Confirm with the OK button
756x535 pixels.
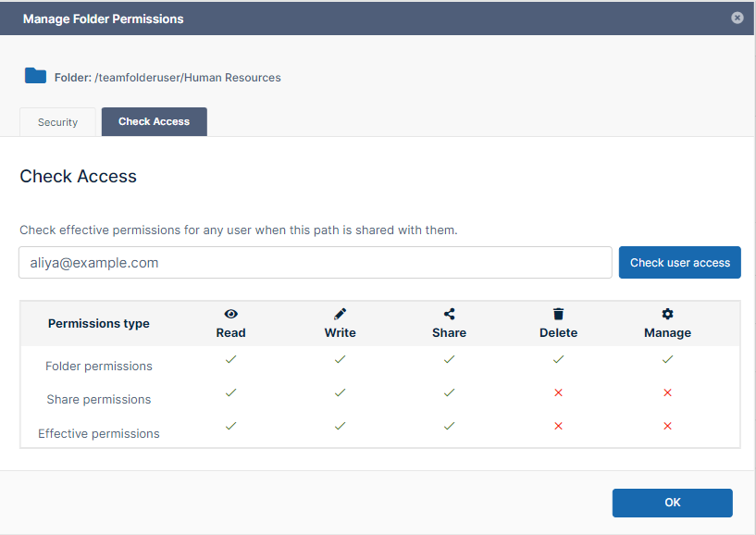point(672,503)
